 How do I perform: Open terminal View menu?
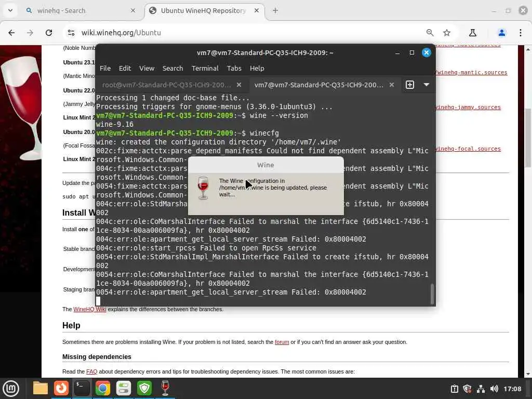147,68
